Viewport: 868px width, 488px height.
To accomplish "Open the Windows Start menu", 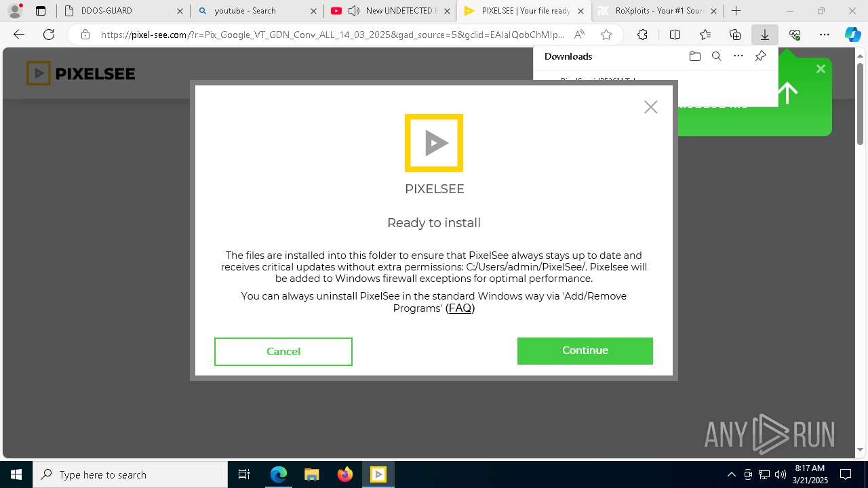I will tap(16, 474).
